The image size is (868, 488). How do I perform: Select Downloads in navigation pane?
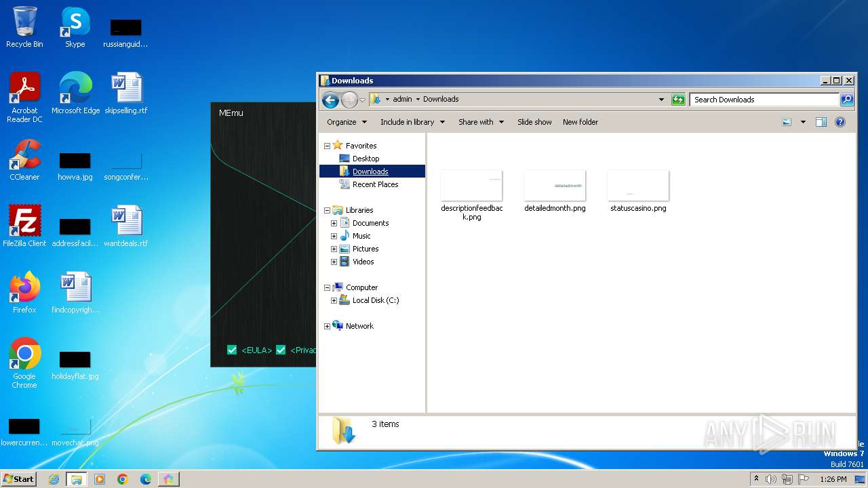click(x=370, y=171)
